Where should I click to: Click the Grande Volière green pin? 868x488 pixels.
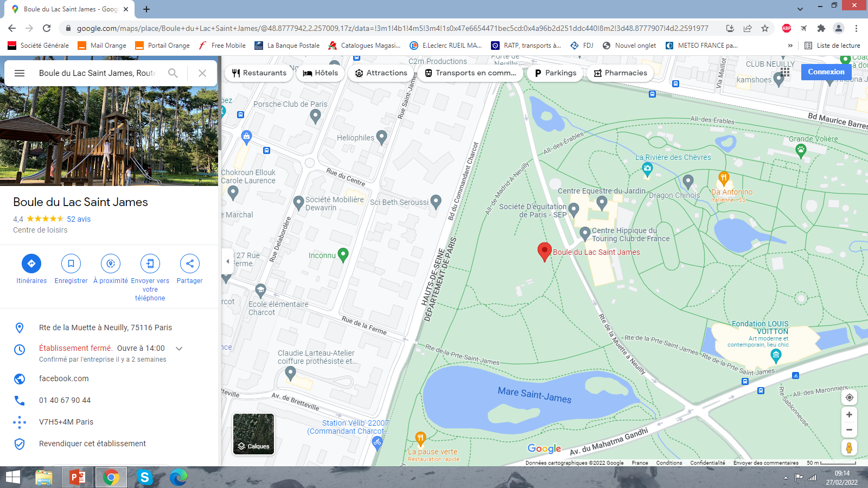[801, 151]
